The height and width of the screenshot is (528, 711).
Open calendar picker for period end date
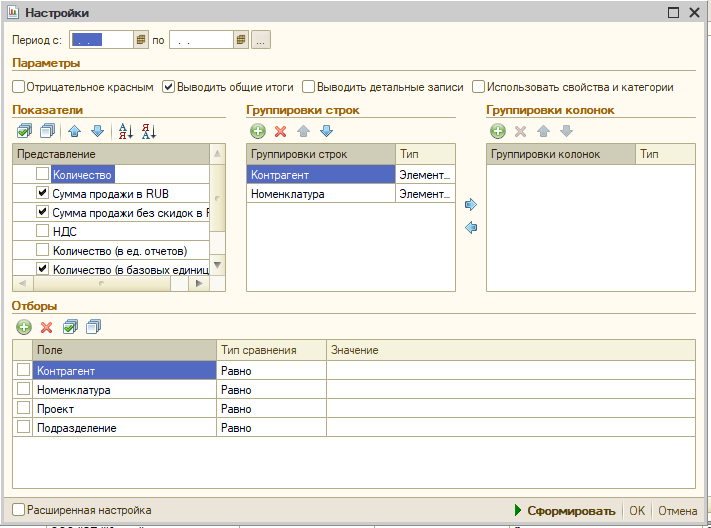240,40
